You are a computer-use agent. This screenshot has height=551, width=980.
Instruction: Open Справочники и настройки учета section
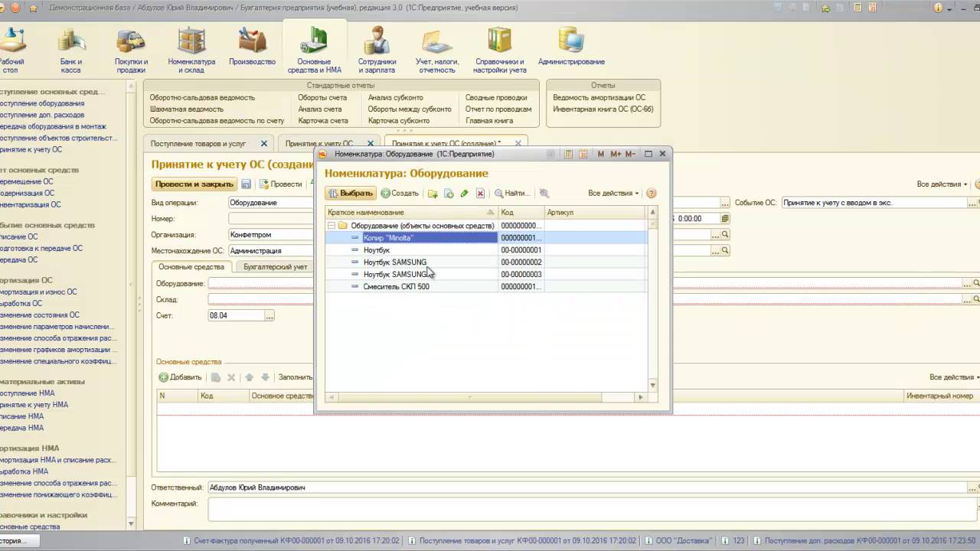point(499,51)
